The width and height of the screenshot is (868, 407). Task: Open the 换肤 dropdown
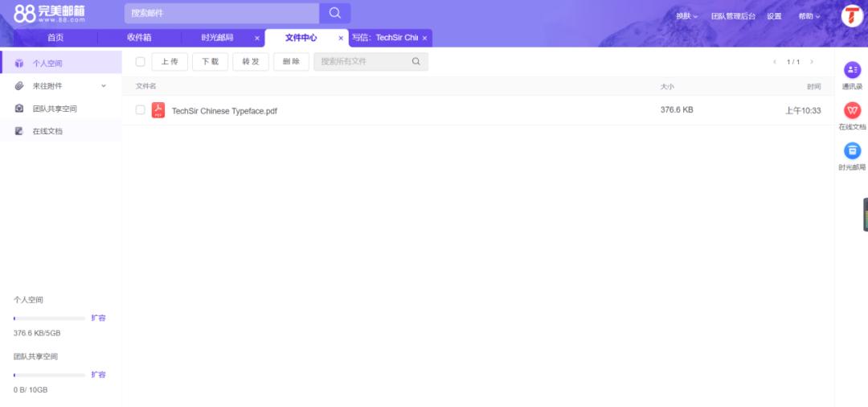click(x=686, y=16)
